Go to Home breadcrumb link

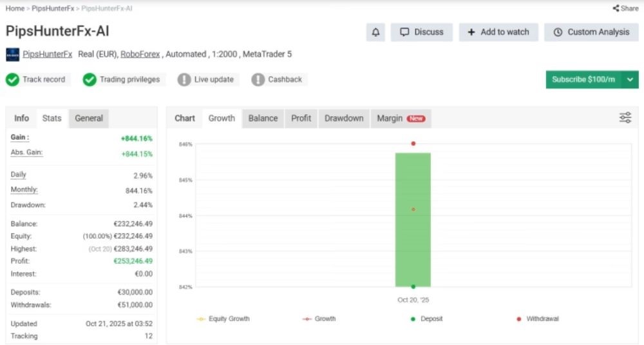(x=15, y=8)
